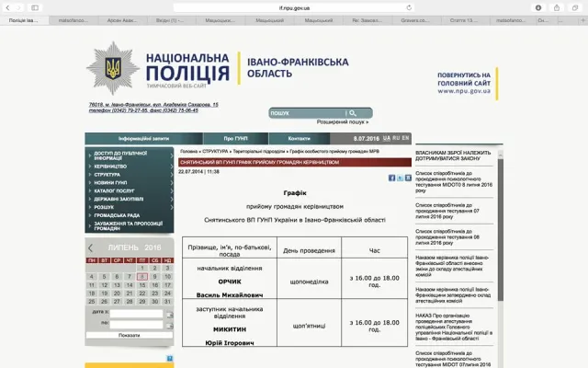Click the small blue question mark icon
The image size is (588, 368).
click(169, 358)
